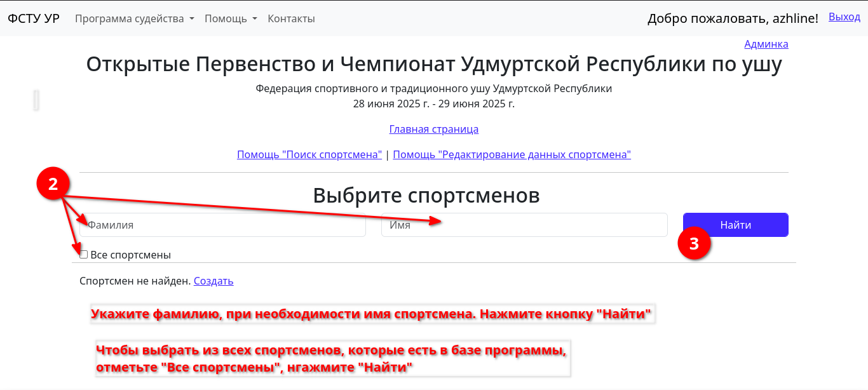Click the small gray handle at left edge
Screen dimensions: 868x390
click(36, 100)
